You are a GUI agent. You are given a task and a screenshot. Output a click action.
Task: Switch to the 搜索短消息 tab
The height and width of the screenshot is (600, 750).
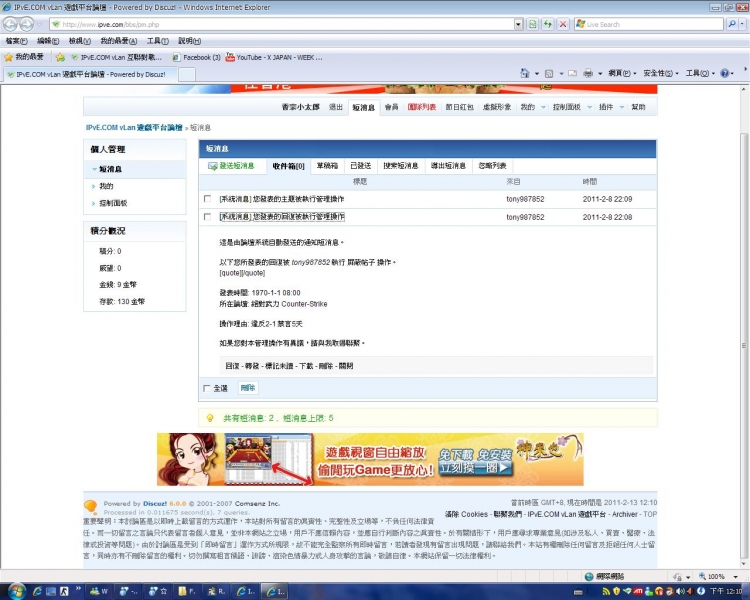pyautogui.click(x=401, y=166)
